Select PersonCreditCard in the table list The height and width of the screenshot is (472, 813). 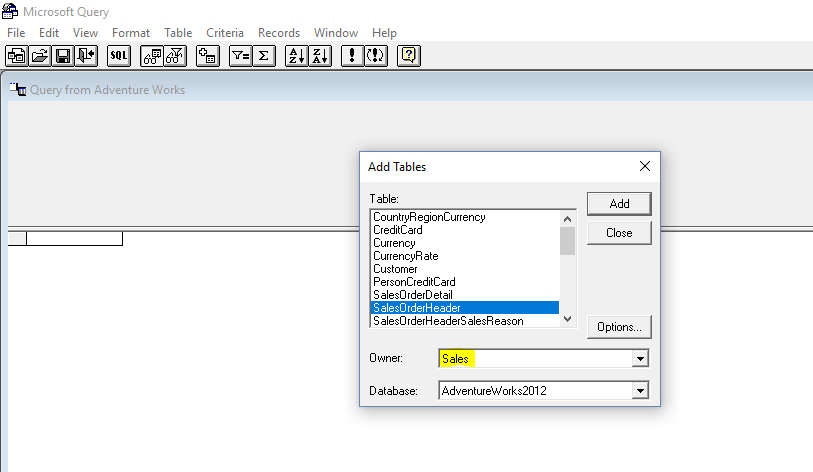click(465, 282)
